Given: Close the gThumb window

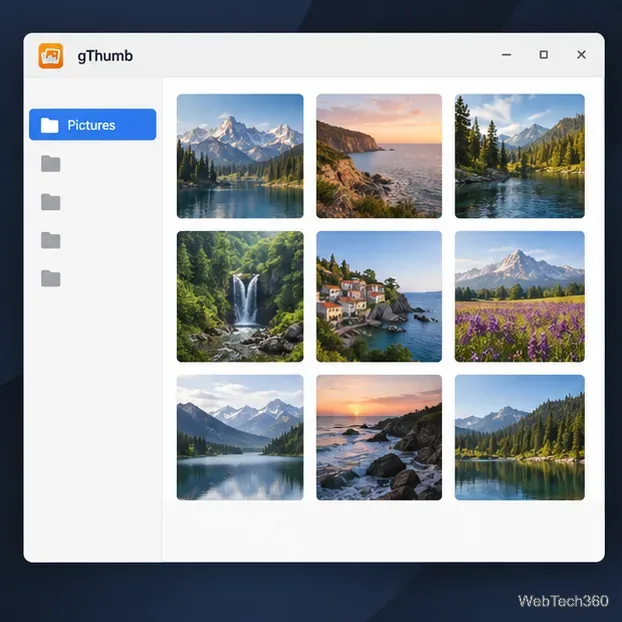Looking at the screenshot, I should tap(581, 55).
